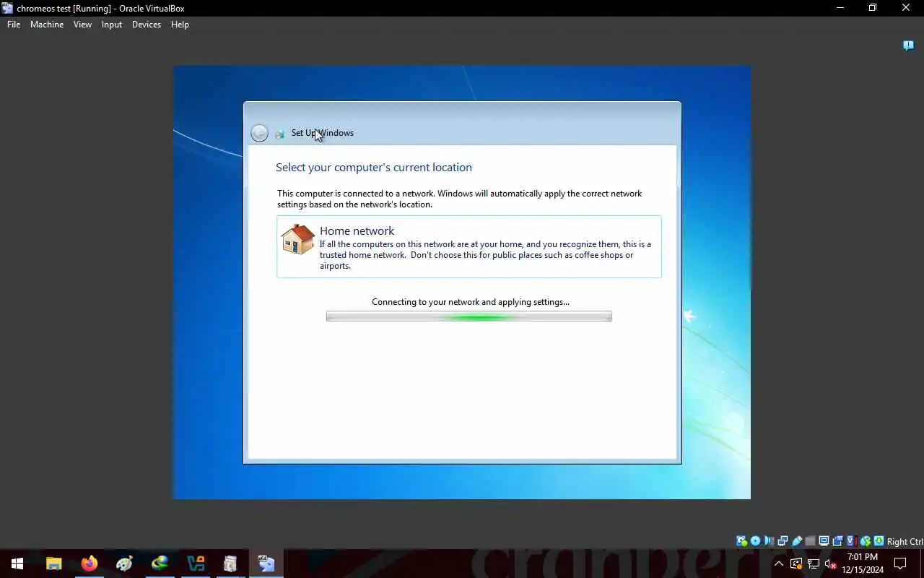This screenshot has width=924, height=578.
Task: Open the globe with green arrow taskbar app
Action: click(160, 564)
